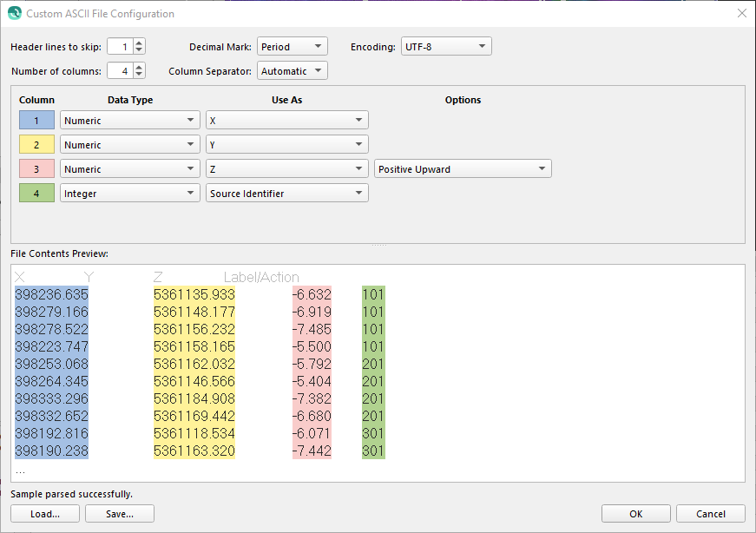The image size is (756, 533).
Task: Open Data Type dropdown for column 1
Action: coord(129,121)
